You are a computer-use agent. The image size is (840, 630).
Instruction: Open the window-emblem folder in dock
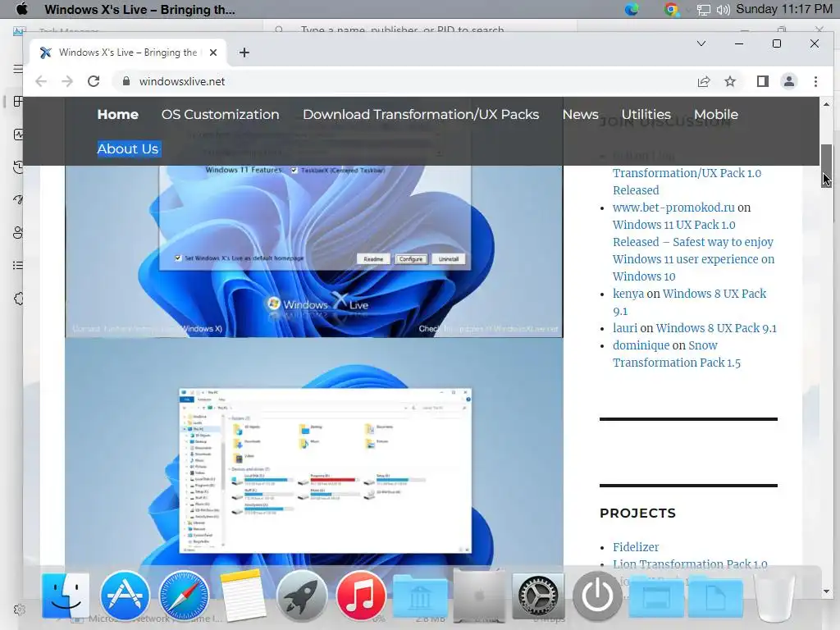pyautogui.click(x=656, y=597)
